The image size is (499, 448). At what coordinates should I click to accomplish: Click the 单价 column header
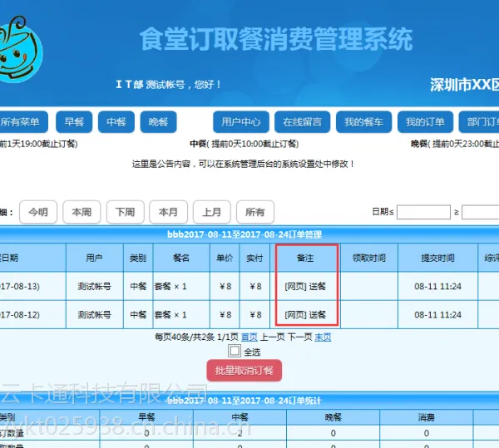pos(225,258)
